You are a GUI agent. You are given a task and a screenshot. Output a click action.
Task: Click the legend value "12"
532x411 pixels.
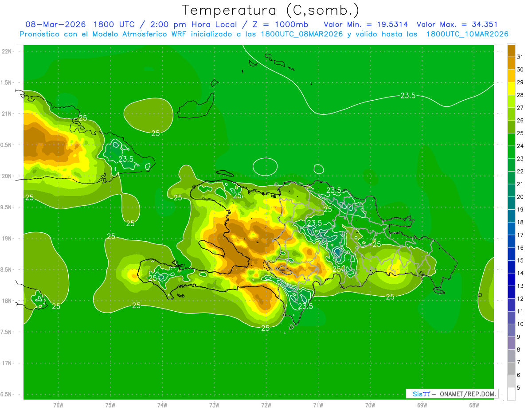coord(520,298)
